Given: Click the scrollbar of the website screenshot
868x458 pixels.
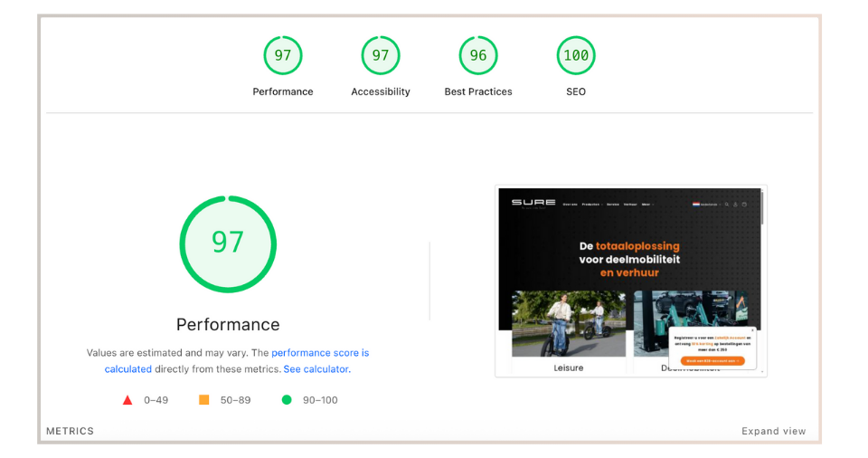Looking at the screenshot, I should pos(762,208).
